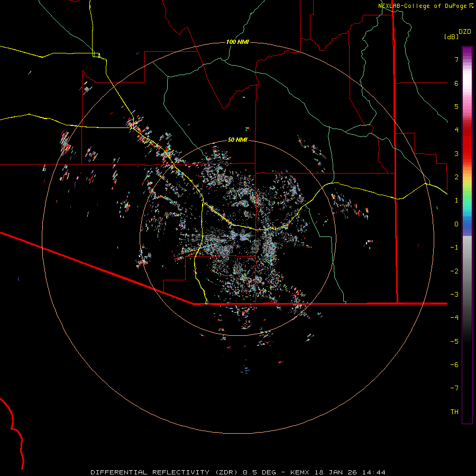Click the 6 value on the color scale
Image resolution: width=476 pixels, height=476 pixels.
tap(456, 83)
